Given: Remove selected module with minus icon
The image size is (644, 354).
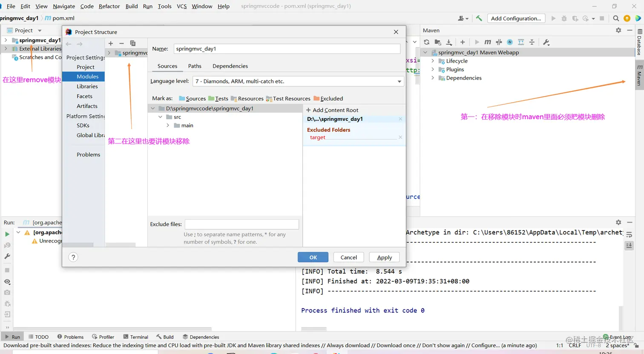Looking at the screenshot, I should pyautogui.click(x=121, y=43).
